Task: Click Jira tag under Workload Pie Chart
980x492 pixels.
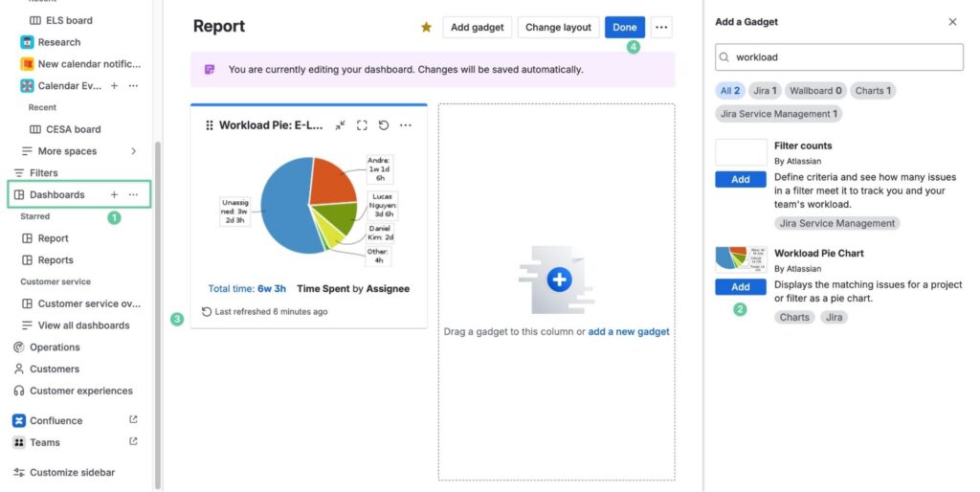Action: click(x=834, y=317)
